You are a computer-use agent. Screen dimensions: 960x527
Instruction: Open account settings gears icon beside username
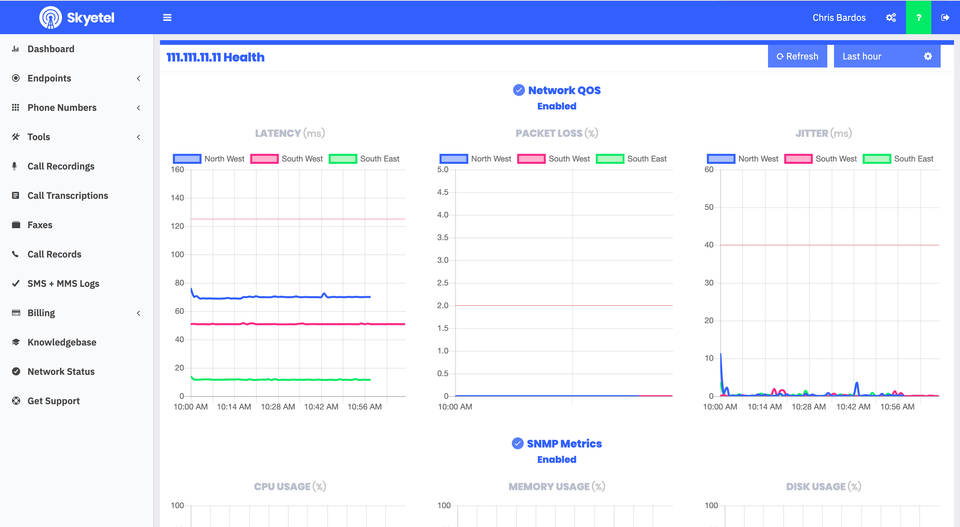click(x=891, y=17)
